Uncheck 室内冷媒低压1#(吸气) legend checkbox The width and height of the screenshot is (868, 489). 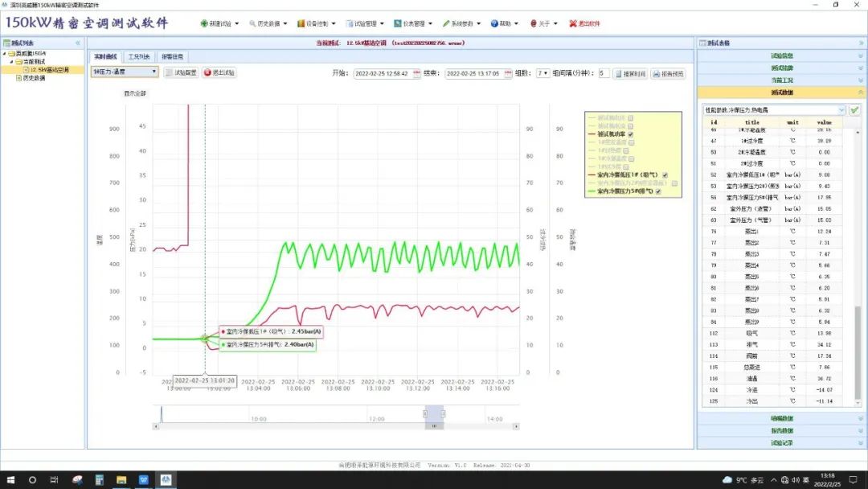click(x=665, y=175)
